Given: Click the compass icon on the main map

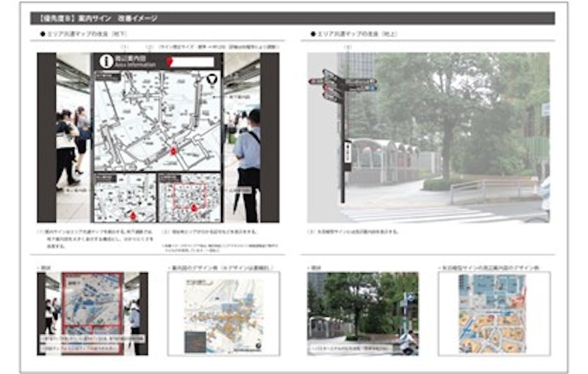Looking at the screenshot, I should point(211,80).
